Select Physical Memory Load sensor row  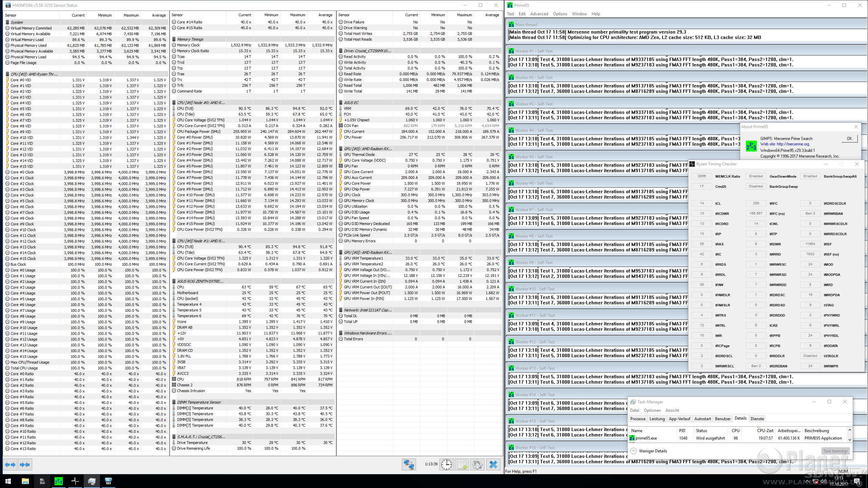[86, 57]
